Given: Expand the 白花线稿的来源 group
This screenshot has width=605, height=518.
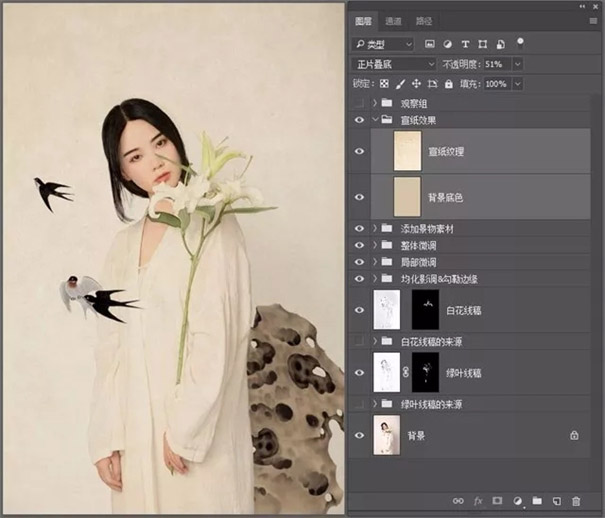Looking at the screenshot, I should point(375,341).
